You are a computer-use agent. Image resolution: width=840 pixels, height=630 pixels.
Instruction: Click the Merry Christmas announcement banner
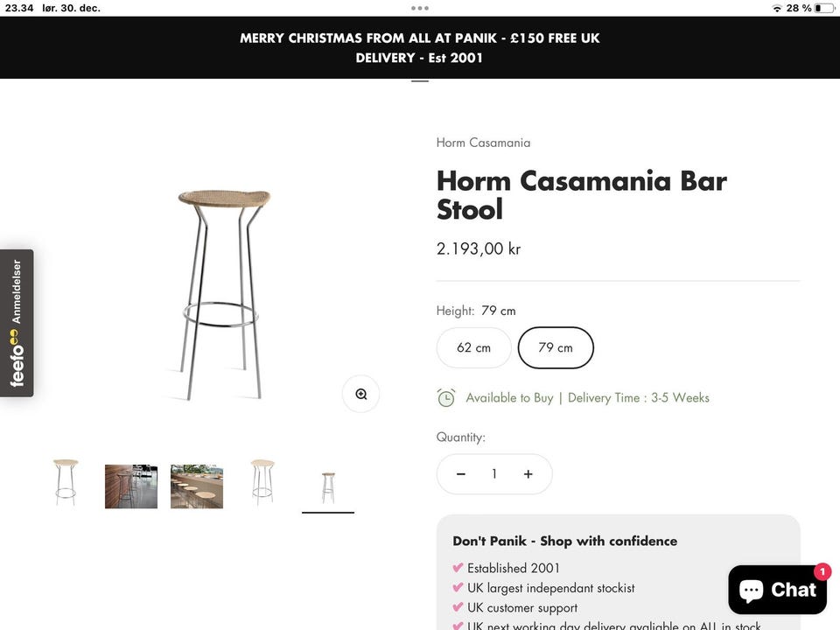click(x=420, y=48)
